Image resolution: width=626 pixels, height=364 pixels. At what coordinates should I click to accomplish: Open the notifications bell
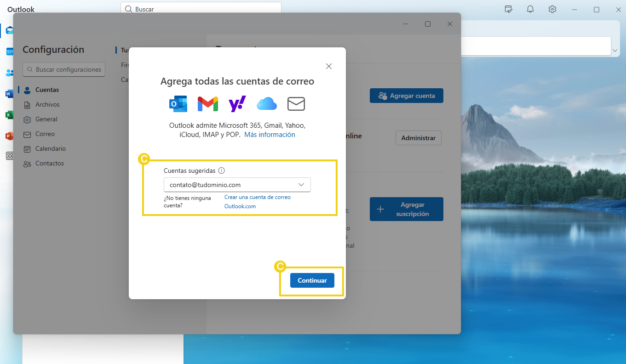click(530, 9)
